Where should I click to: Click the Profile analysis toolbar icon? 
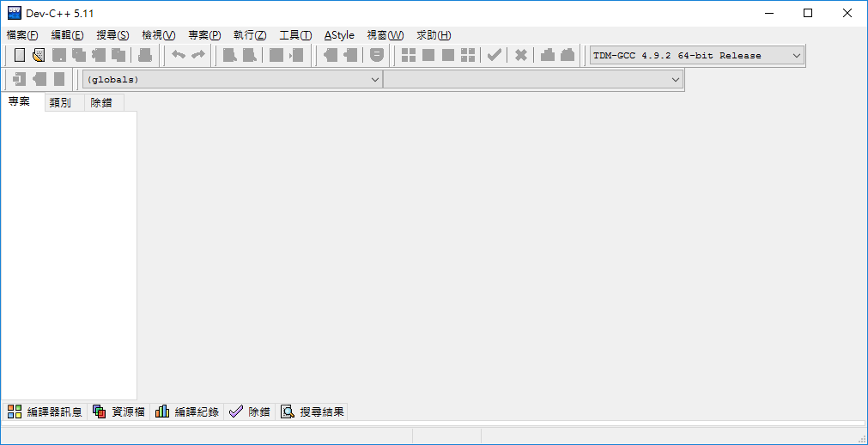[x=548, y=56]
